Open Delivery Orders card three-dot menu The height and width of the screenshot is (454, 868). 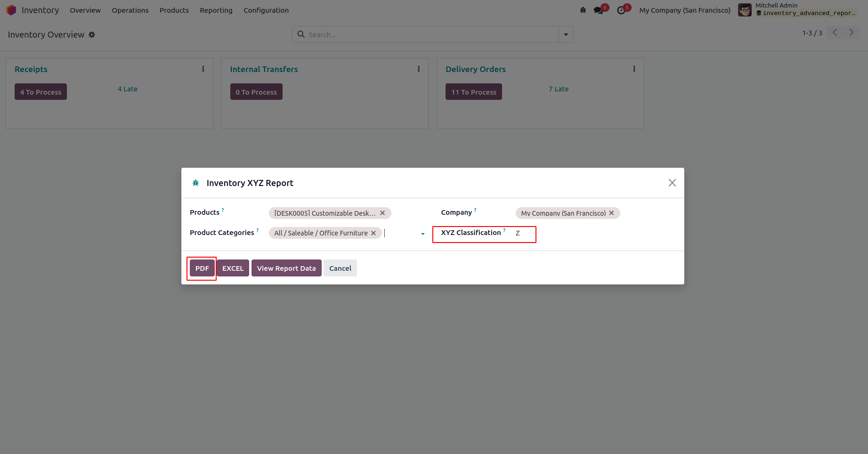coord(634,69)
